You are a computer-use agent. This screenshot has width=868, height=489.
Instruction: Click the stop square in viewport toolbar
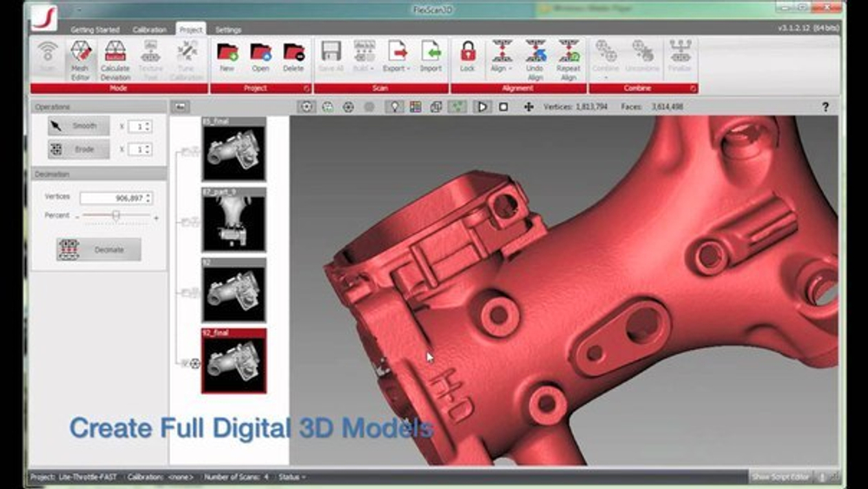pyautogui.click(x=503, y=107)
